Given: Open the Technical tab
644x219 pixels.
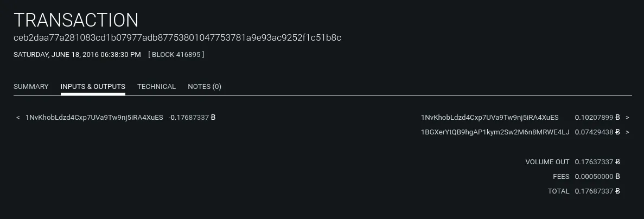Looking at the screenshot, I should [156, 87].
